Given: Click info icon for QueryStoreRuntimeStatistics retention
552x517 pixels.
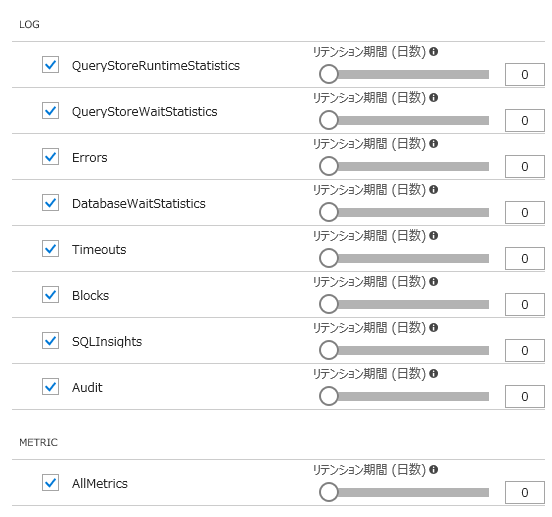Looking at the screenshot, I should pos(434,52).
